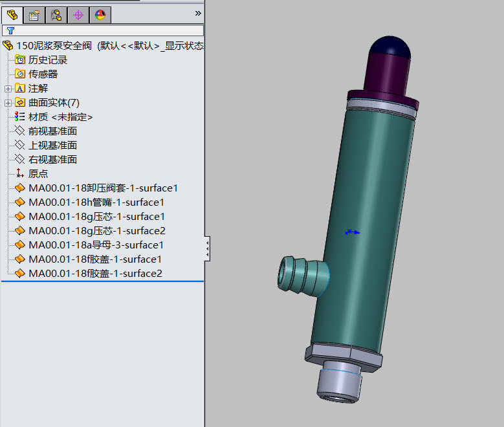Expand hidden tabs with the double-chevron arrow
Screen dimensions: 504x427
click(x=198, y=13)
